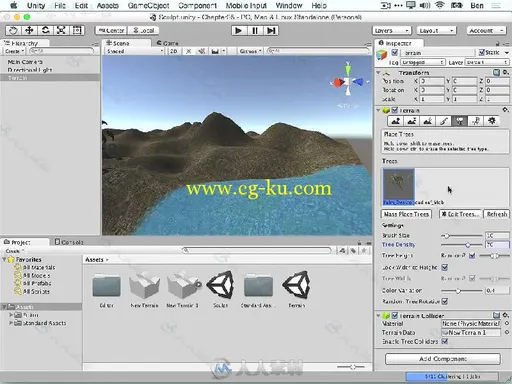
Task: Toggle Lock Width to Height checkbox
Action: tap(445, 267)
